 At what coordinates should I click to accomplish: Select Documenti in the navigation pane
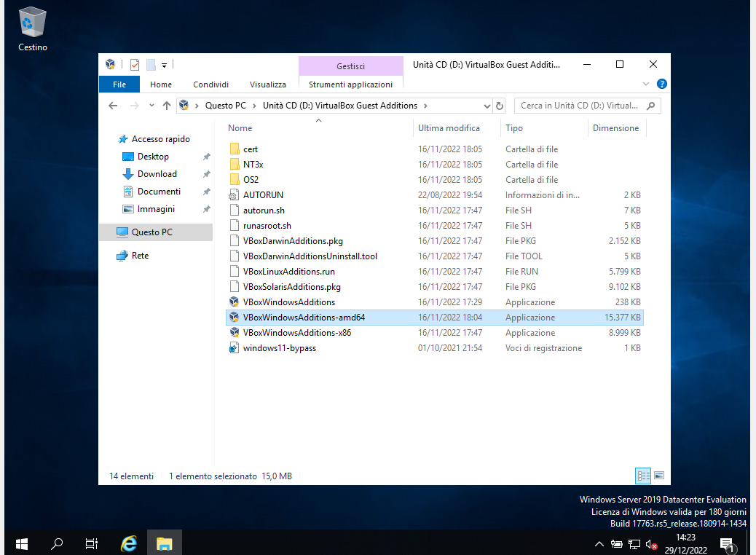pyautogui.click(x=159, y=192)
